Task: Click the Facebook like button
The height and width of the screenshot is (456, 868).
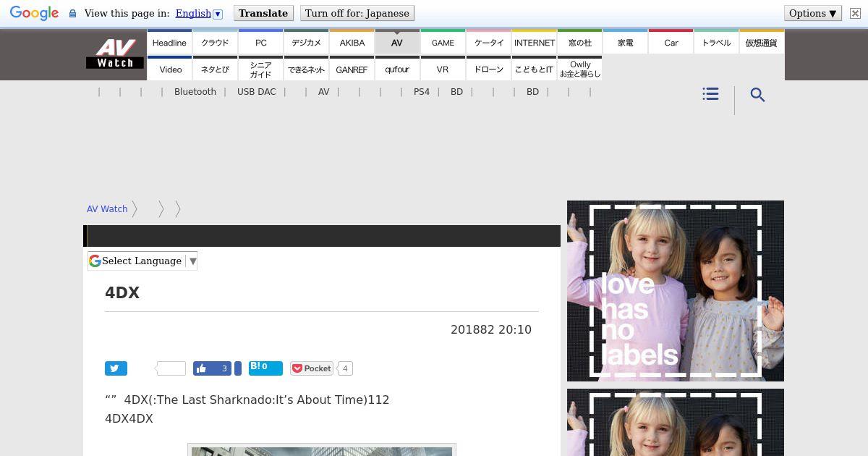Action: [x=212, y=368]
